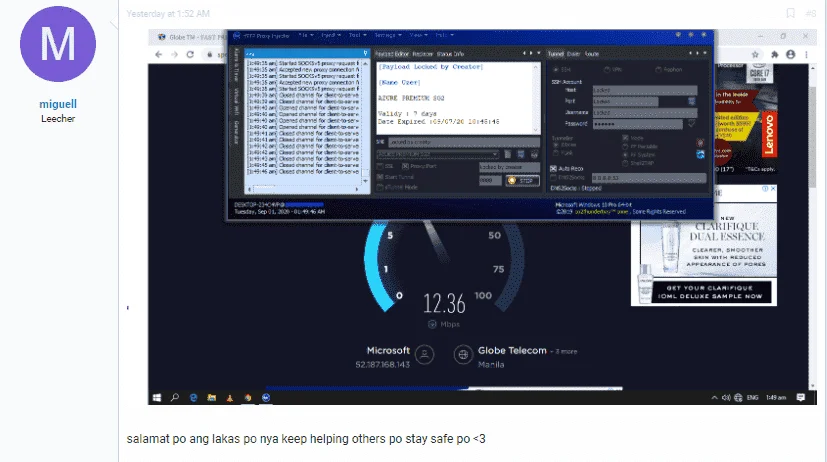Click the Windows Start button
827x462 pixels.
point(157,398)
